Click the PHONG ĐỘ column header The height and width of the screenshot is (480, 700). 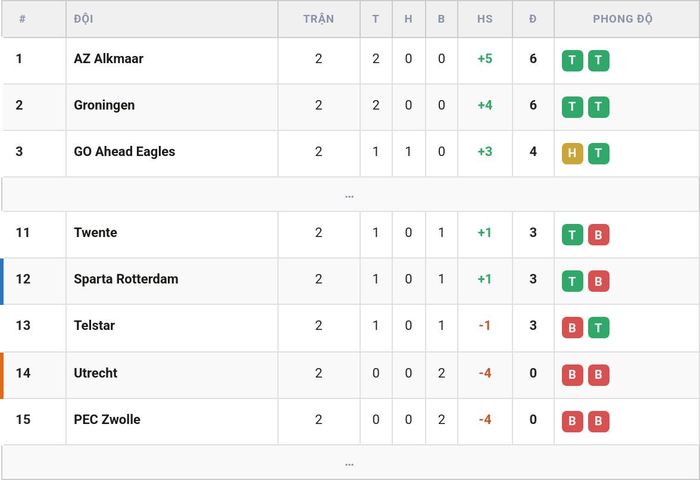tap(623, 19)
